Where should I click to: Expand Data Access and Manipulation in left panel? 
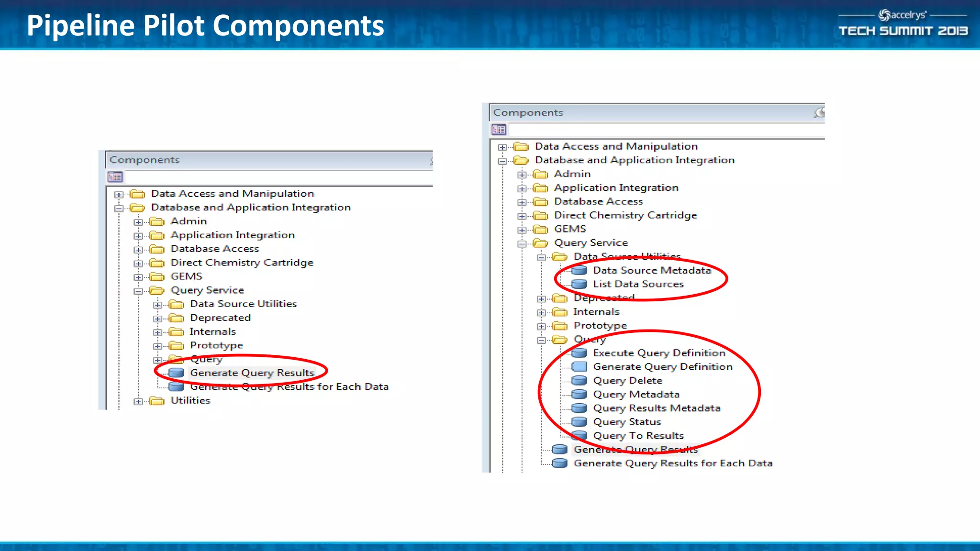click(119, 195)
